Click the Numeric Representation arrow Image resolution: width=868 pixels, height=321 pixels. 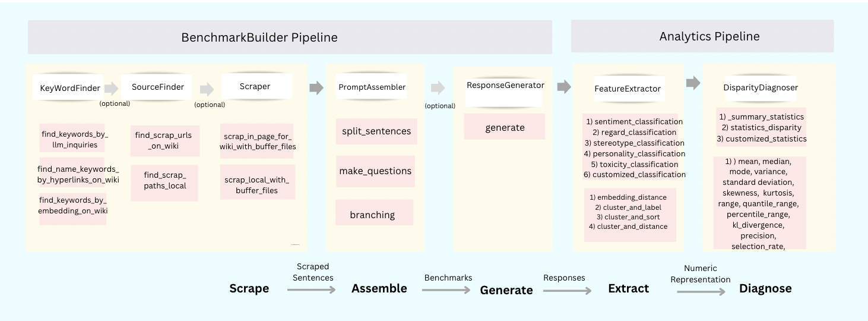click(701, 291)
